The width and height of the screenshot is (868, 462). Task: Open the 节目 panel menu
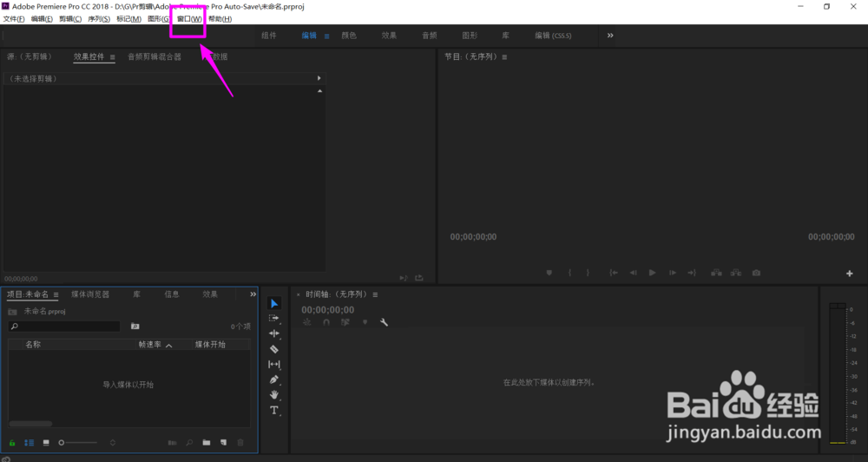point(504,57)
